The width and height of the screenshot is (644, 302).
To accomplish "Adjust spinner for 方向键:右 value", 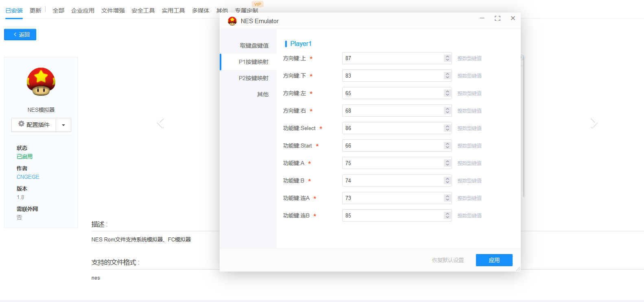I will click(448, 111).
